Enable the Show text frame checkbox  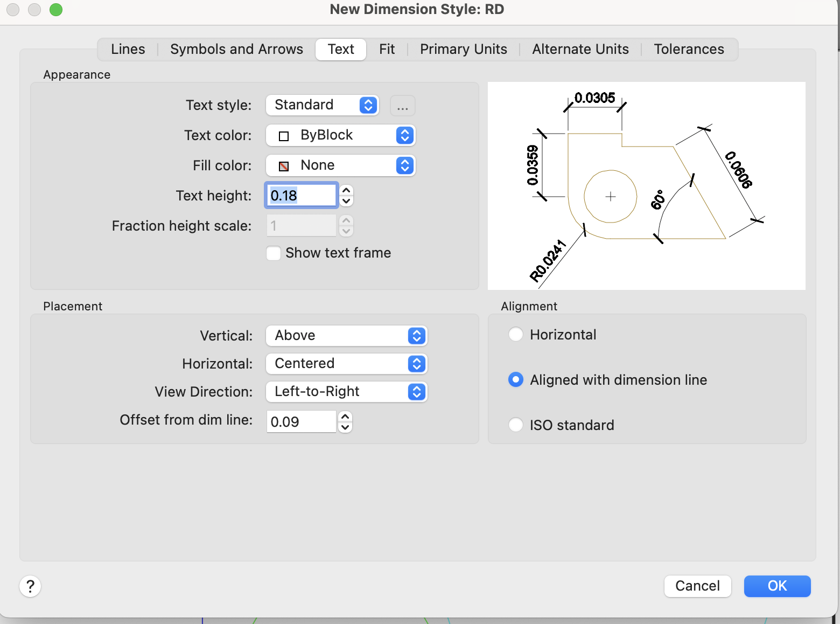tap(274, 253)
